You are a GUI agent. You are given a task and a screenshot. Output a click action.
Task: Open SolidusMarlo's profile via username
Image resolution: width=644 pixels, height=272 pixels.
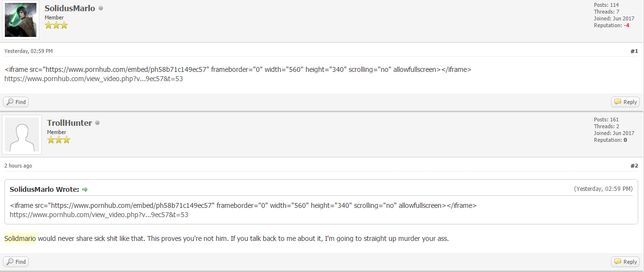pyautogui.click(x=70, y=8)
